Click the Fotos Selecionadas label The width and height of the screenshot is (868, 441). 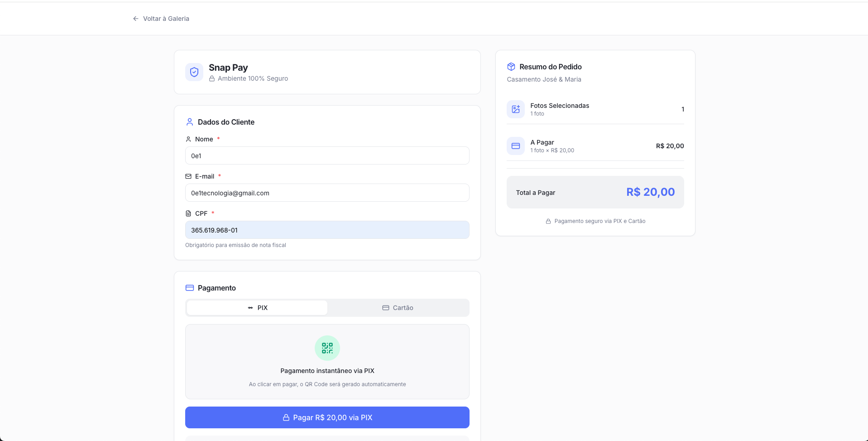[x=560, y=106]
